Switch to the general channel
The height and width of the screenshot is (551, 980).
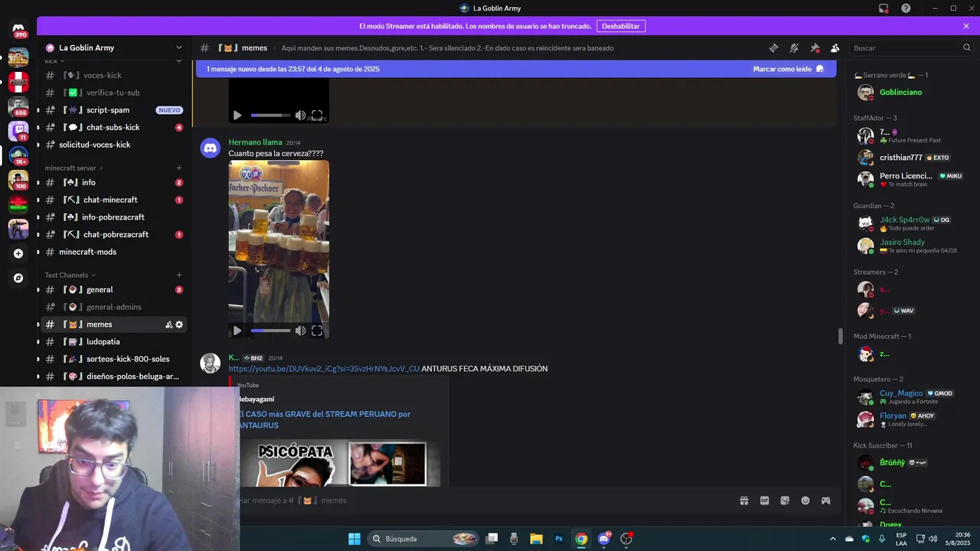(114, 290)
